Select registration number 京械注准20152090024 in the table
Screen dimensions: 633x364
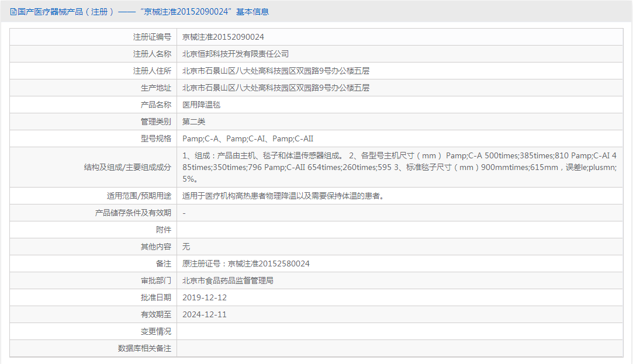[x=223, y=37]
